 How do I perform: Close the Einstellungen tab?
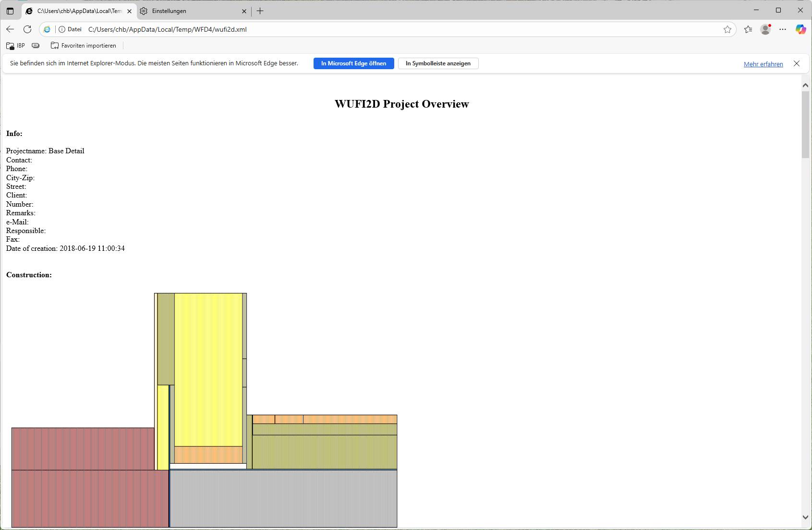tap(244, 11)
